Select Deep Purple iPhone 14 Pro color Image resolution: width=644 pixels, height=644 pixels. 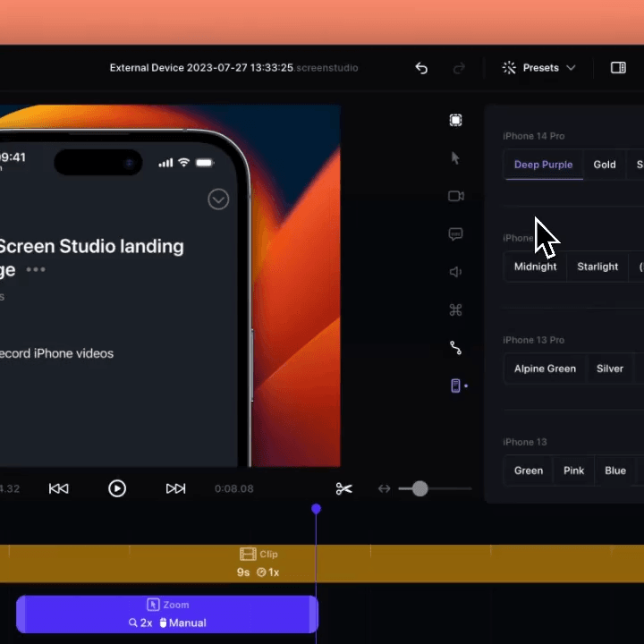(543, 165)
